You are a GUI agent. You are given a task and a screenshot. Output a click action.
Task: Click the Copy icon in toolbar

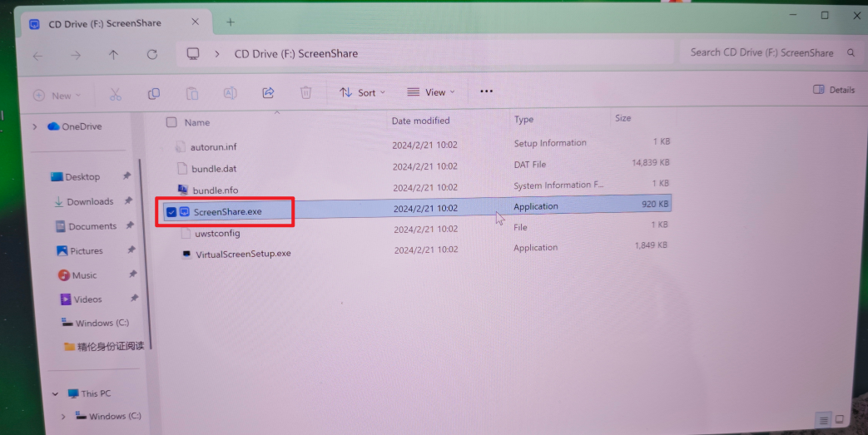pyautogui.click(x=154, y=94)
